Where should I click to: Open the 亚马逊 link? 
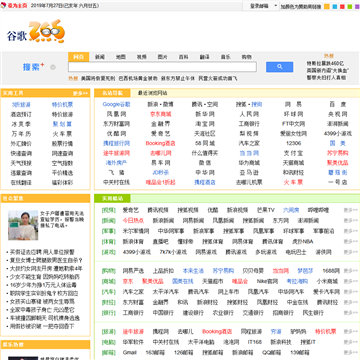tap(249, 173)
